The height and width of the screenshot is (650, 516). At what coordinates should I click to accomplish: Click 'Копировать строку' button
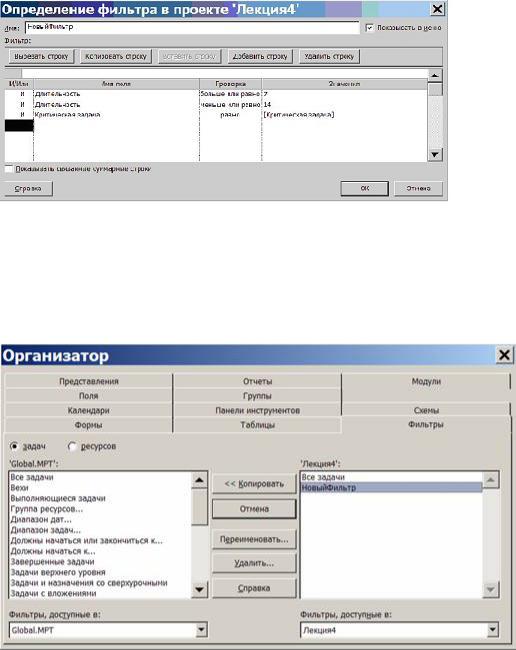pyautogui.click(x=116, y=56)
